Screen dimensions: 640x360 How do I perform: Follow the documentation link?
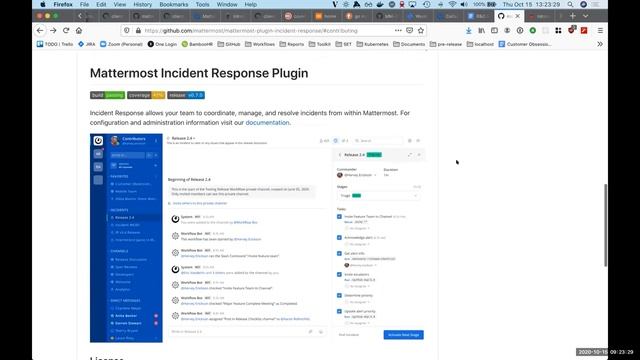pos(267,122)
